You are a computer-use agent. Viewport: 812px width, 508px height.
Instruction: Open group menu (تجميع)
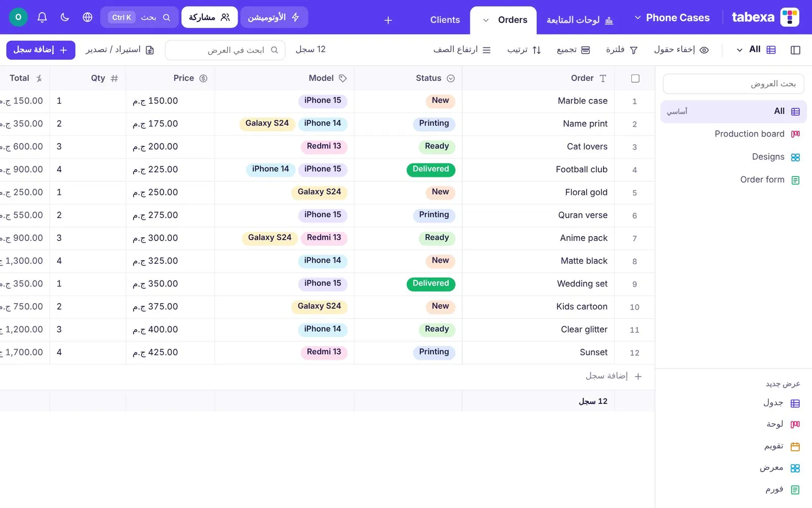pyautogui.click(x=573, y=50)
